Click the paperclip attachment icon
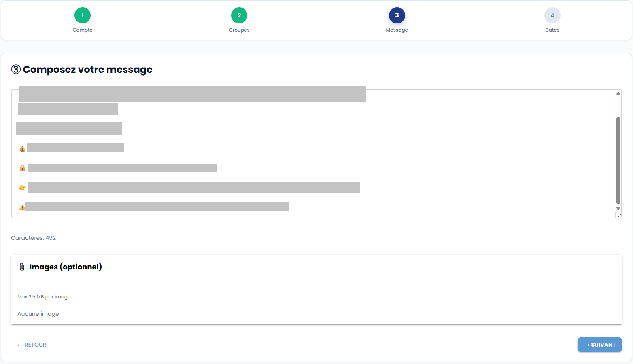 22,267
